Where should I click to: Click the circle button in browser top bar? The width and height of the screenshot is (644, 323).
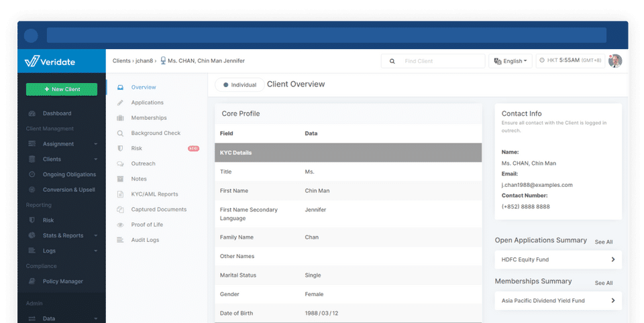[x=32, y=36]
